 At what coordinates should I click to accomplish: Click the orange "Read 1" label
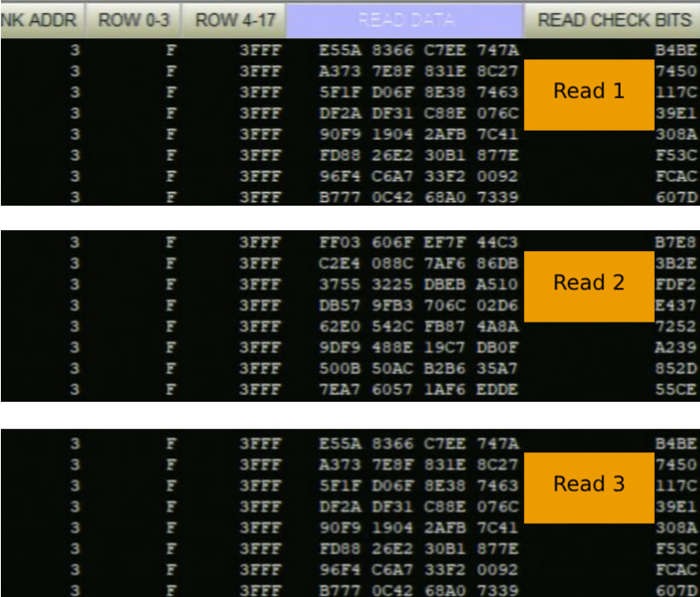point(589,92)
